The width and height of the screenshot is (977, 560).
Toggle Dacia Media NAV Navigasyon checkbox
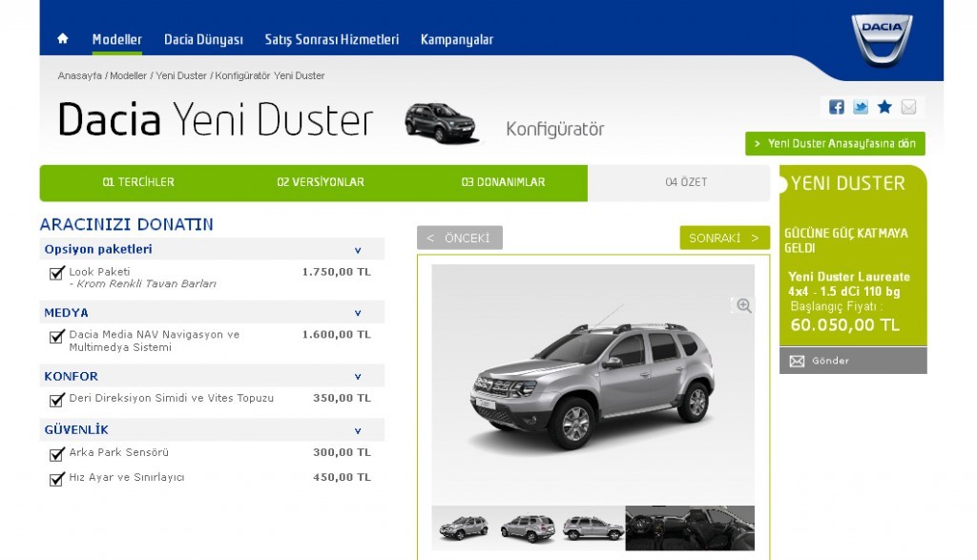[x=56, y=337]
